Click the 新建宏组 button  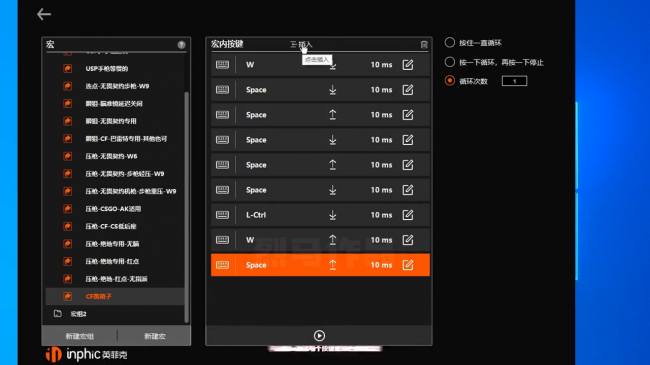tap(80, 336)
